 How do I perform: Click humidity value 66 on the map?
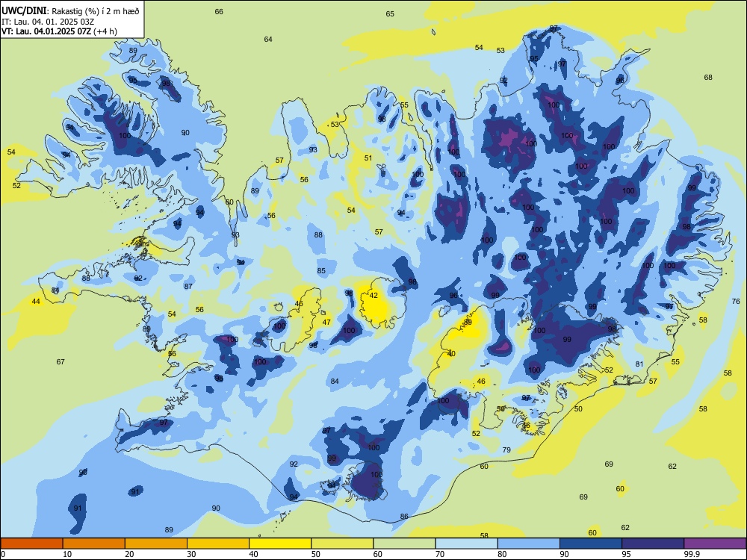tap(219, 11)
